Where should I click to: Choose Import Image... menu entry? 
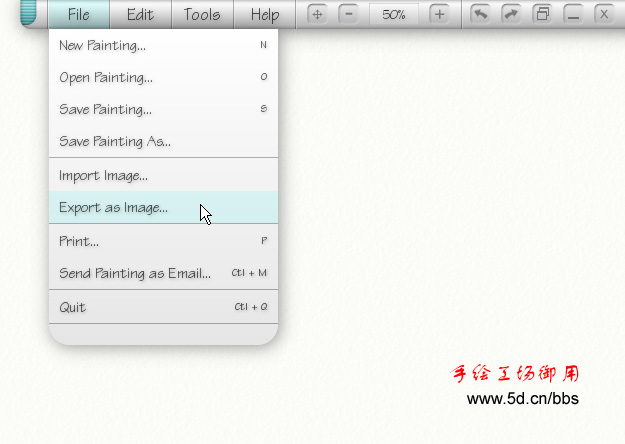tap(163, 175)
